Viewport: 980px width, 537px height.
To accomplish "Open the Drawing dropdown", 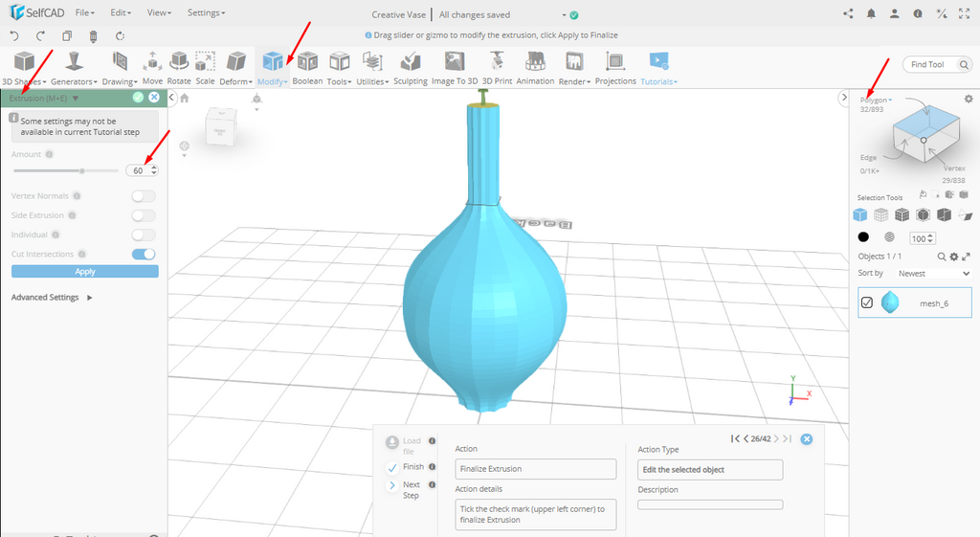I will 120,68.
